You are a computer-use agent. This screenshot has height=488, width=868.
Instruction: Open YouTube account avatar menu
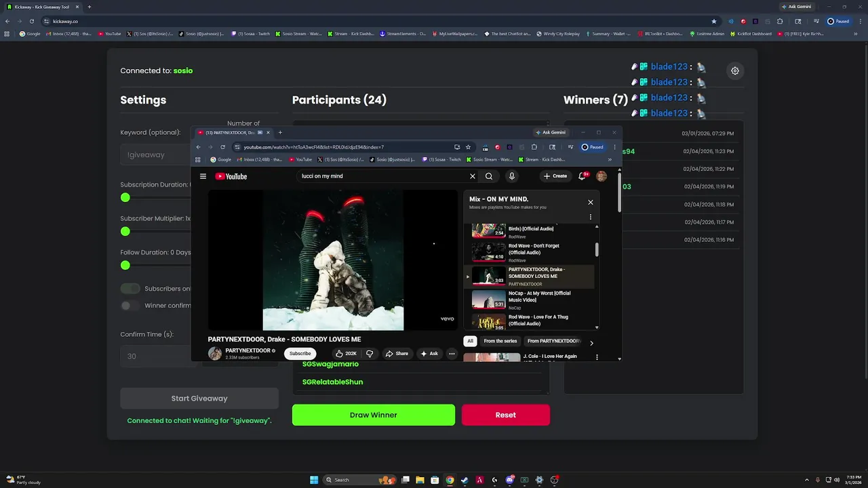[x=601, y=176]
